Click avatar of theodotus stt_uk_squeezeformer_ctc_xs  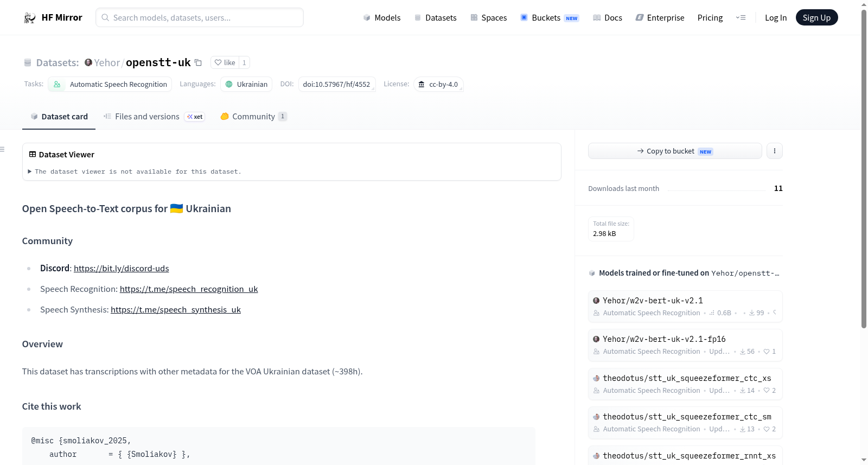[596, 378]
